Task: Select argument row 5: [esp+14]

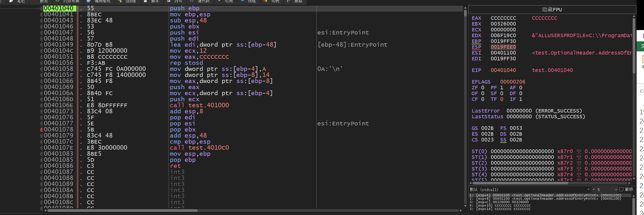Action: pos(500,209)
